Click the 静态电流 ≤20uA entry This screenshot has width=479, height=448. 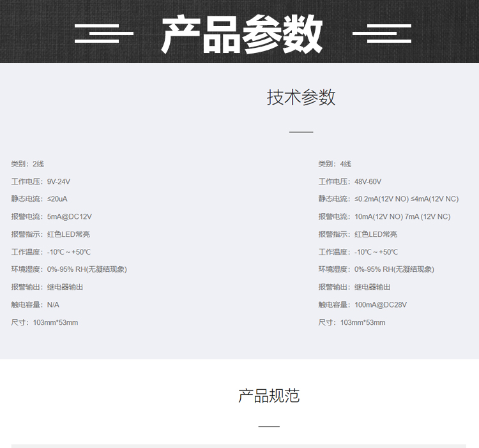[x=39, y=199]
